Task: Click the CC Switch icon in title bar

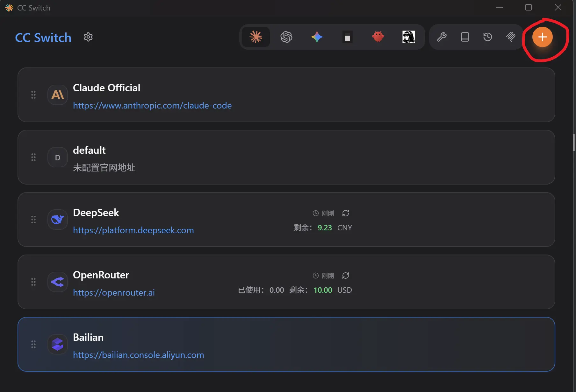Action: (9, 8)
